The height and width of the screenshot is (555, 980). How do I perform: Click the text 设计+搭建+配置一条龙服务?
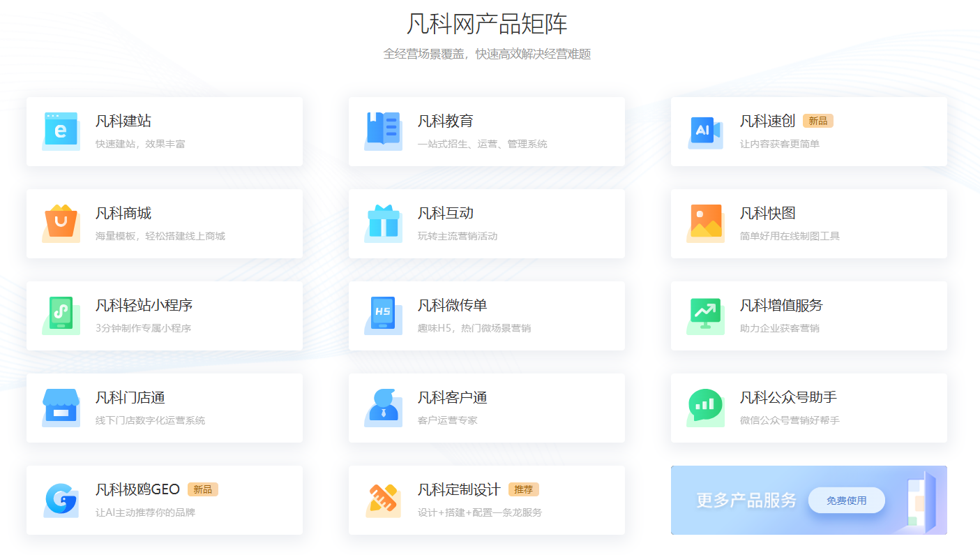[x=480, y=512]
